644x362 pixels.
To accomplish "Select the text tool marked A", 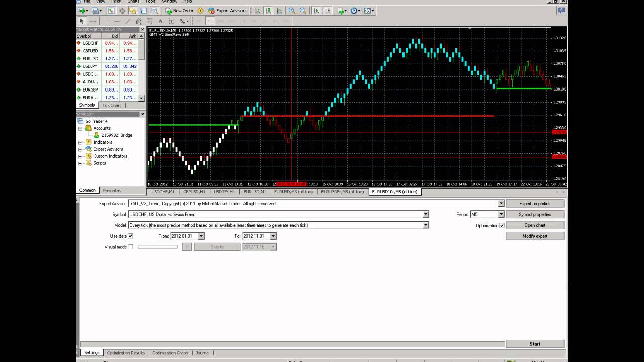I will click(160, 21).
